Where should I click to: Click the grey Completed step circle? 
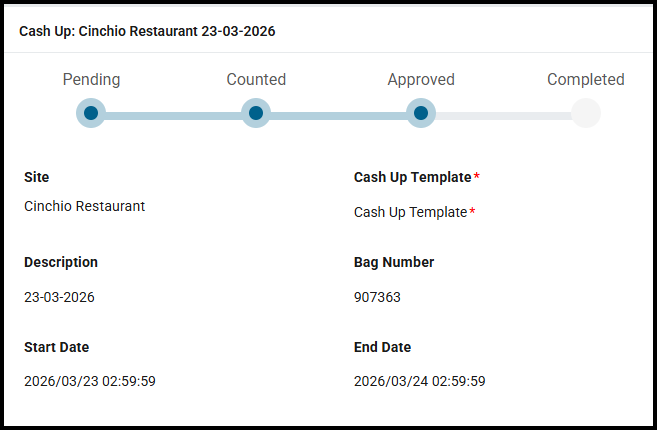(586, 113)
